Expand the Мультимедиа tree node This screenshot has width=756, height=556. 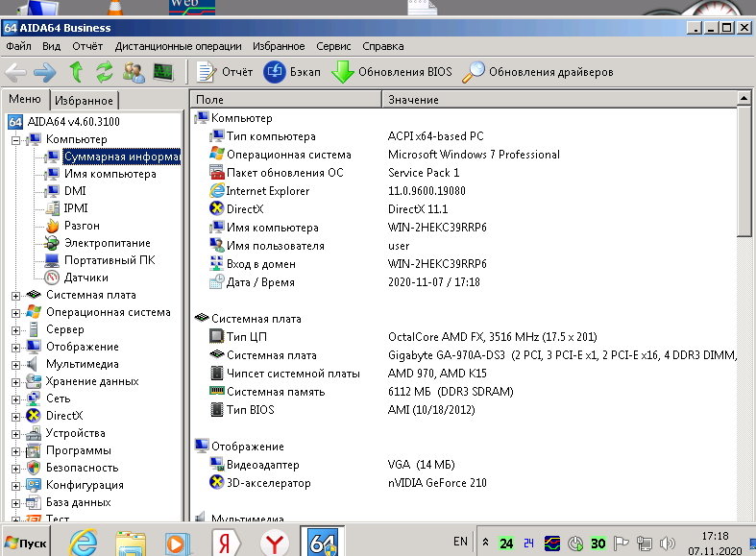[x=16, y=365]
